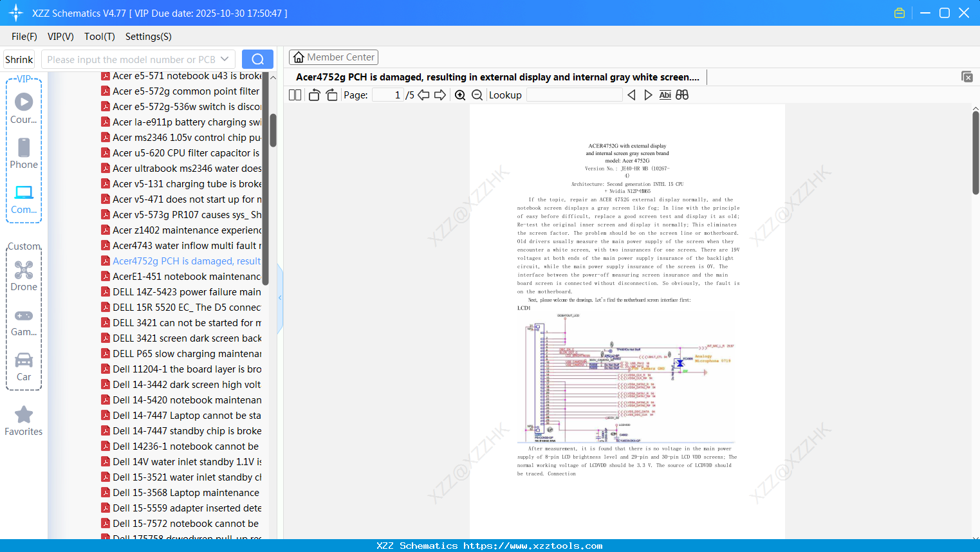Rotate the page counterclockwise
Viewport: 980px width, 552px height.
click(x=314, y=95)
